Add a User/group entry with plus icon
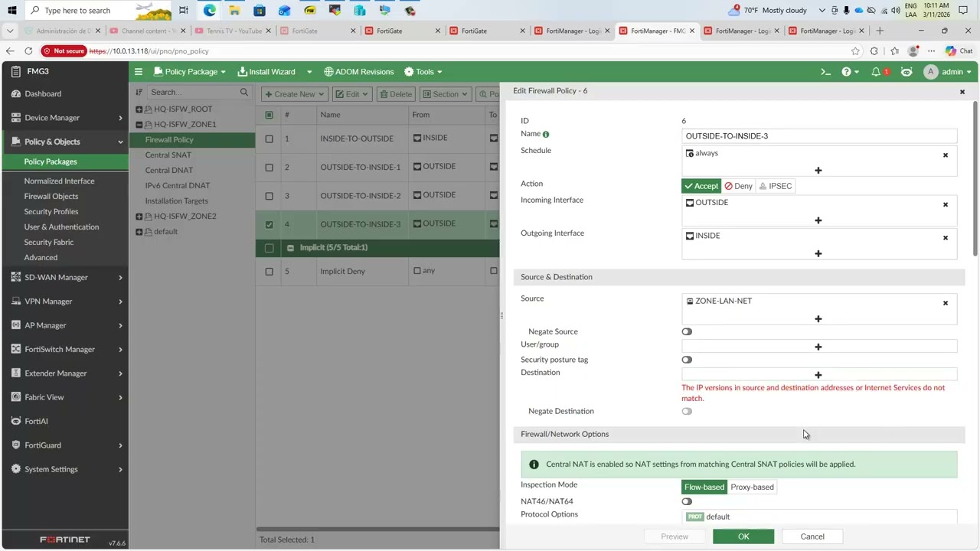This screenshot has width=980, height=551. pyautogui.click(x=818, y=347)
